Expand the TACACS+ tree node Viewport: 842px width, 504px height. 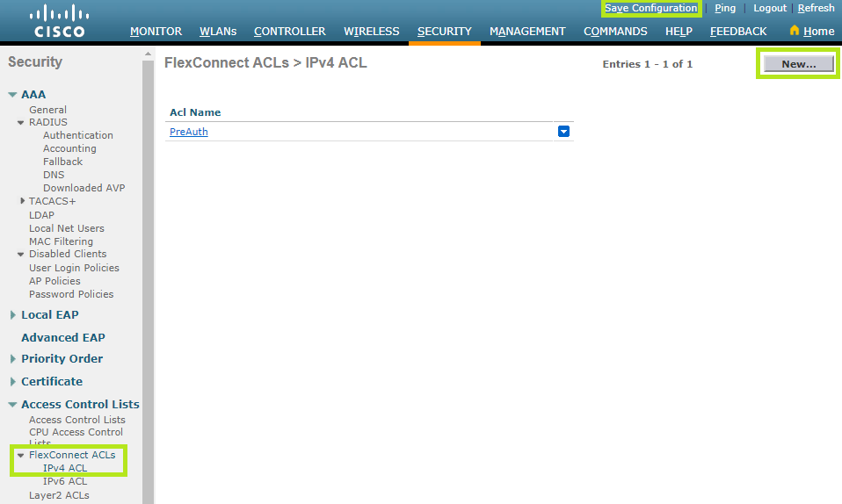[x=22, y=201]
